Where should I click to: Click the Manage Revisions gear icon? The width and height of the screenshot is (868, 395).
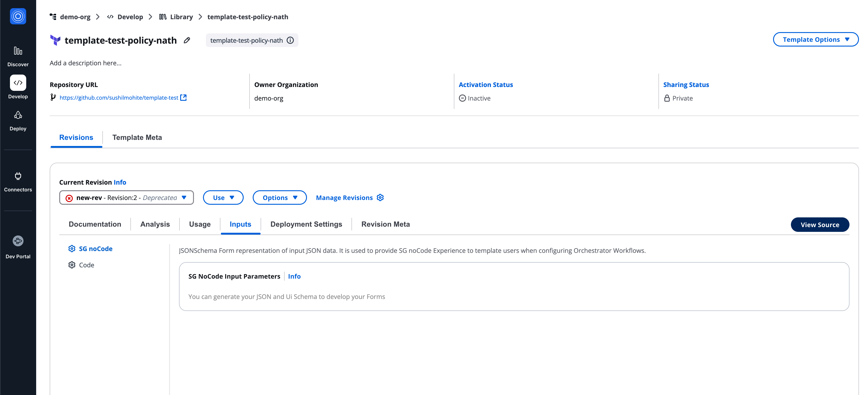380,198
